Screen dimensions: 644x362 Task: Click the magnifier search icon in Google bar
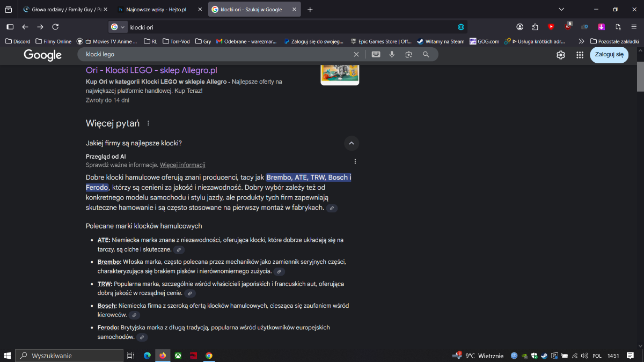point(426,54)
